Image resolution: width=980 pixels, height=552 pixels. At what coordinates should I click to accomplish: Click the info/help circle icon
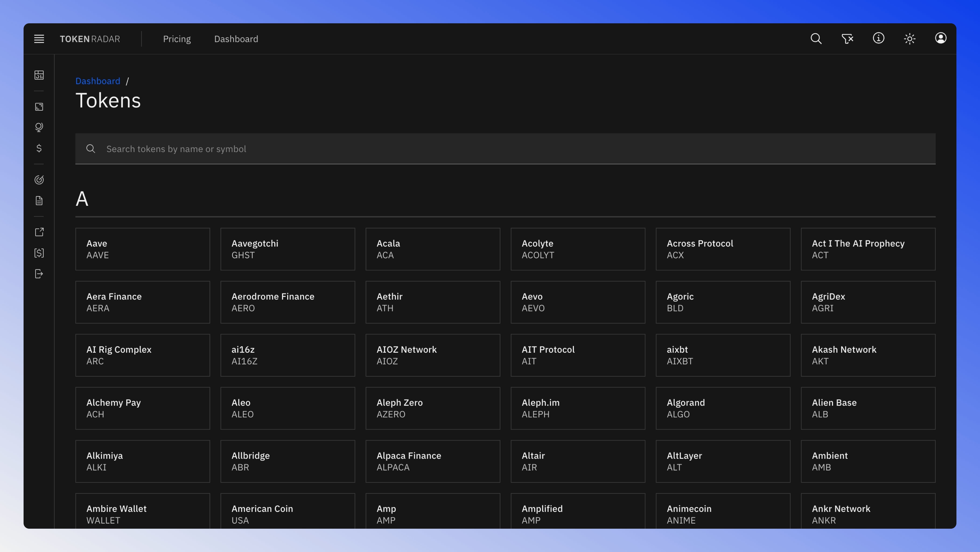[x=878, y=38]
